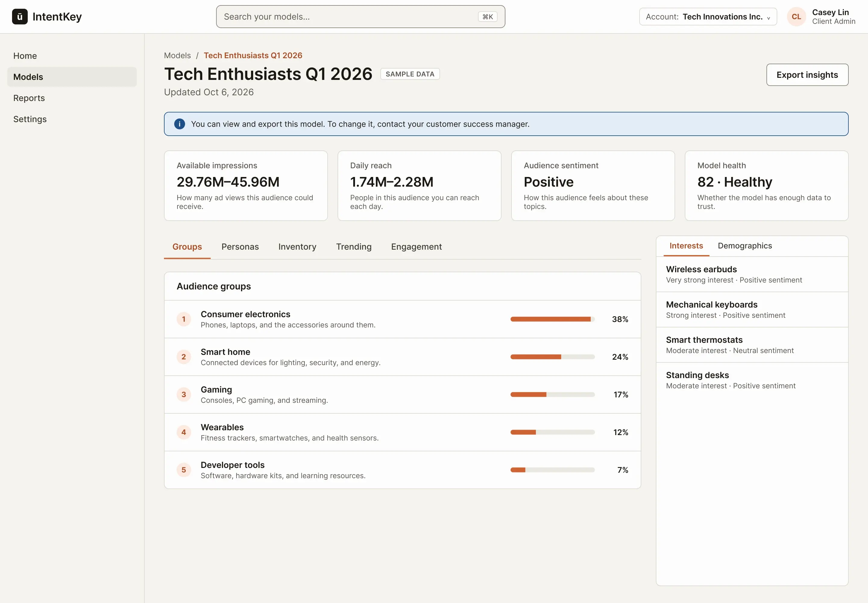868x603 pixels.
Task: Focus the Search your models field
Action: (360, 17)
